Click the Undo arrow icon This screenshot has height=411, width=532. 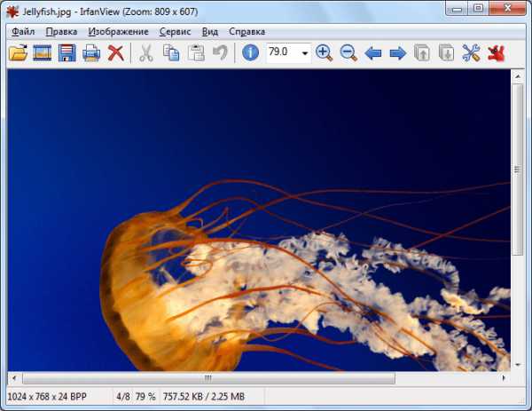pyautogui.click(x=220, y=53)
